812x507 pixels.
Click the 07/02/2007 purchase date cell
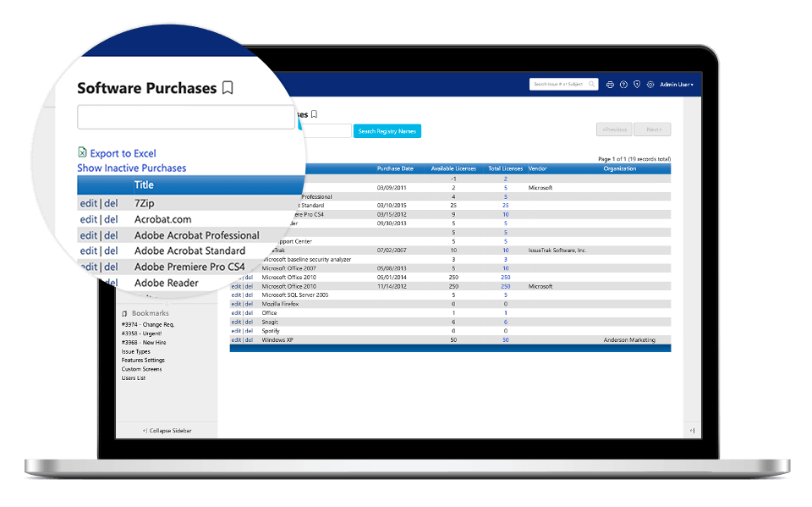[392, 251]
